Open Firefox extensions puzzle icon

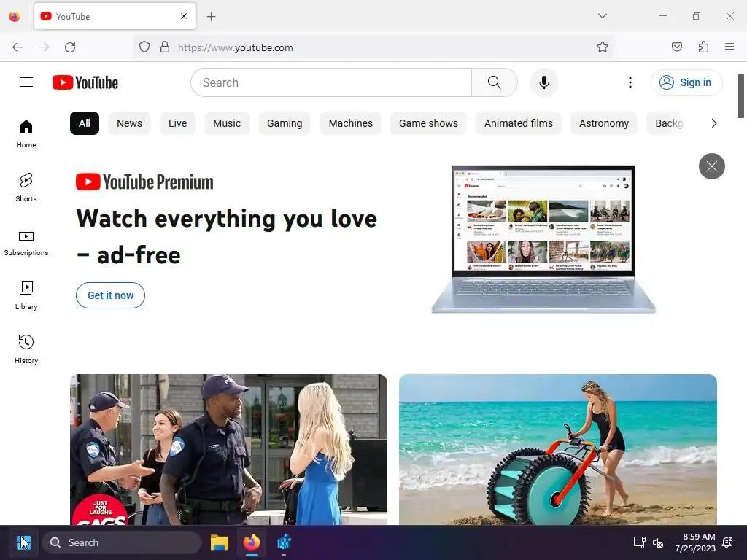point(703,47)
